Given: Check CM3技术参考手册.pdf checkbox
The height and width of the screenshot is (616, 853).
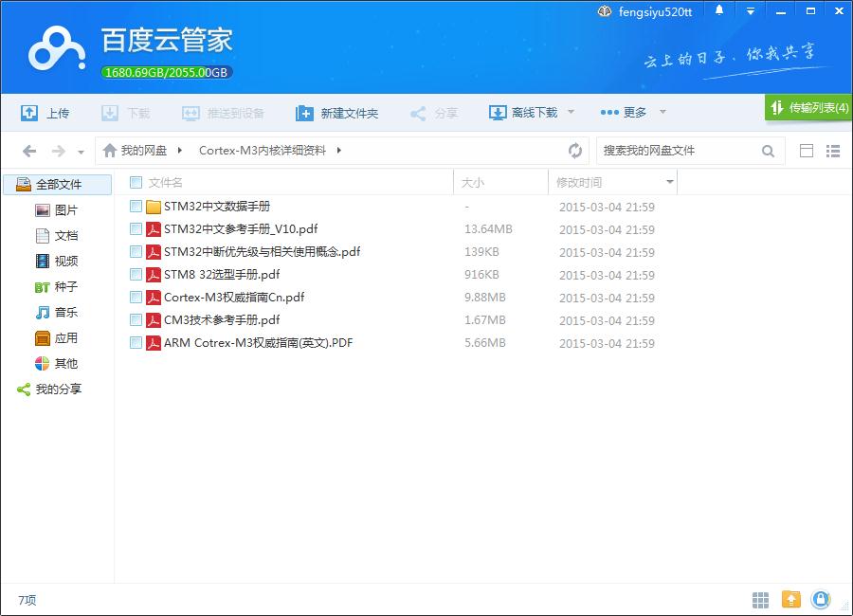Looking at the screenshot, I should pos(136,320).
